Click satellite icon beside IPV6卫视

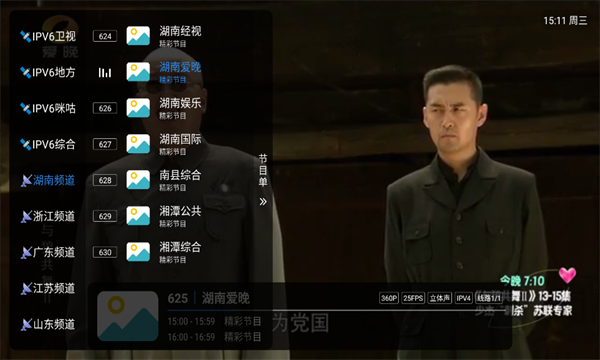pos(26,37)
